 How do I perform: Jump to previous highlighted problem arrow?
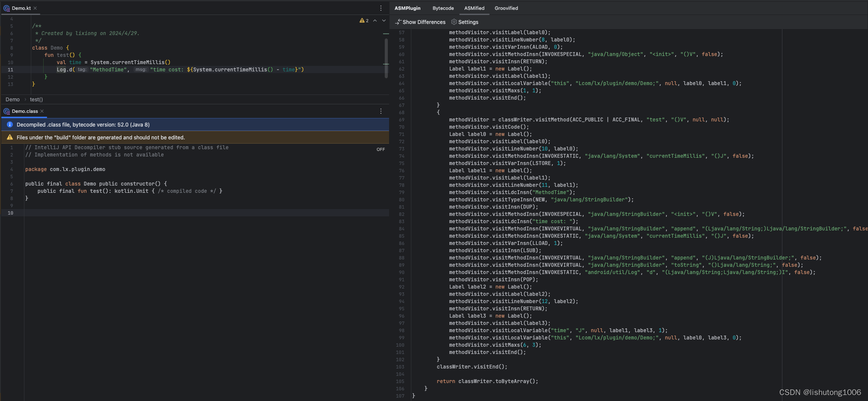click(x=375, y=21)
